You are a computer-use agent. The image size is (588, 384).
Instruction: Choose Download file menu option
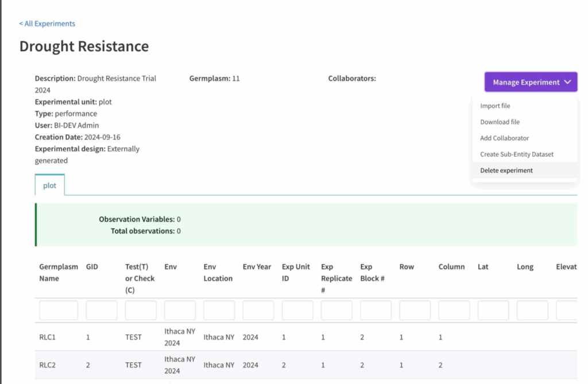(500, 122)
